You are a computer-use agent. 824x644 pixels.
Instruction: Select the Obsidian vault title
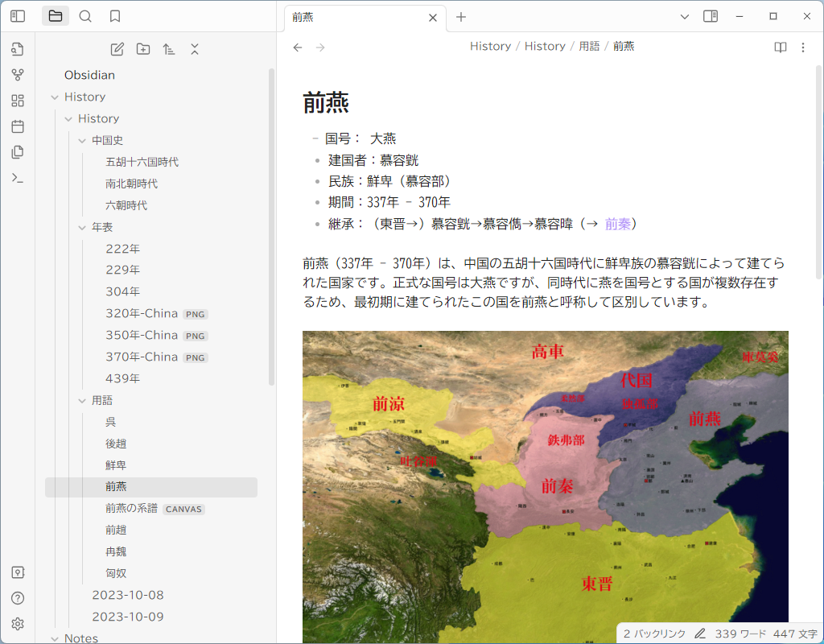click(89, 75)
